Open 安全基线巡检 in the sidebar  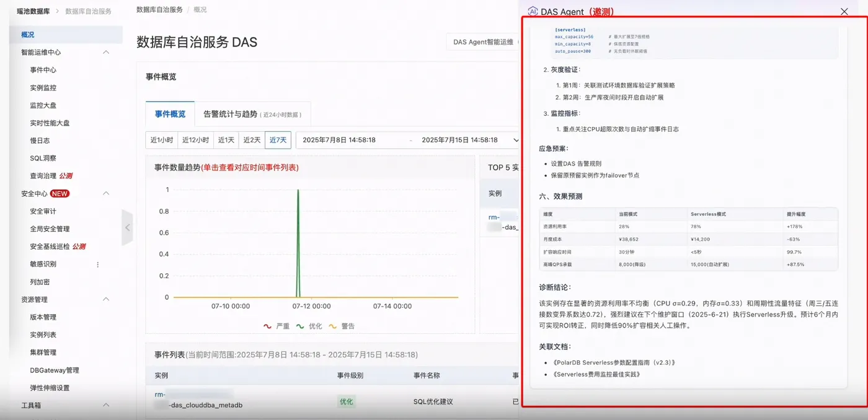(x=50, y=247)
